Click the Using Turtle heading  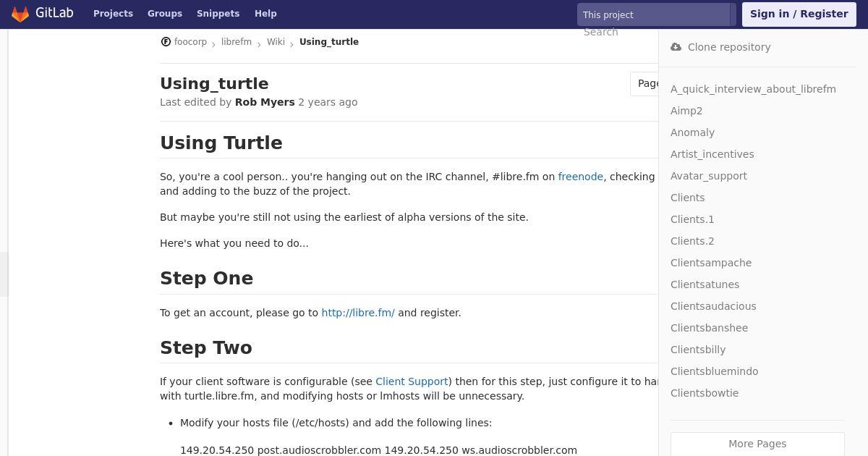pyautogui.click(x=221, y=143)
